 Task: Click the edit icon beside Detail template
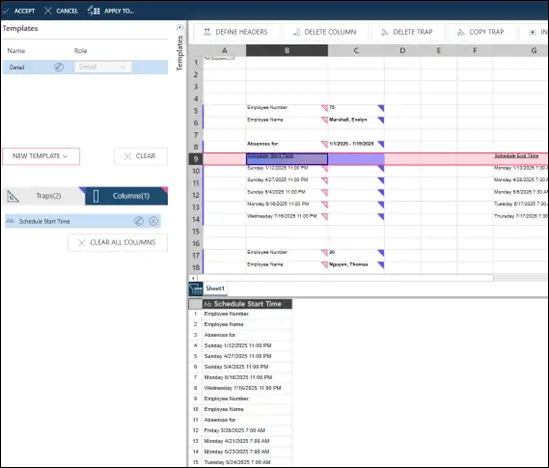tap(59, 67)
